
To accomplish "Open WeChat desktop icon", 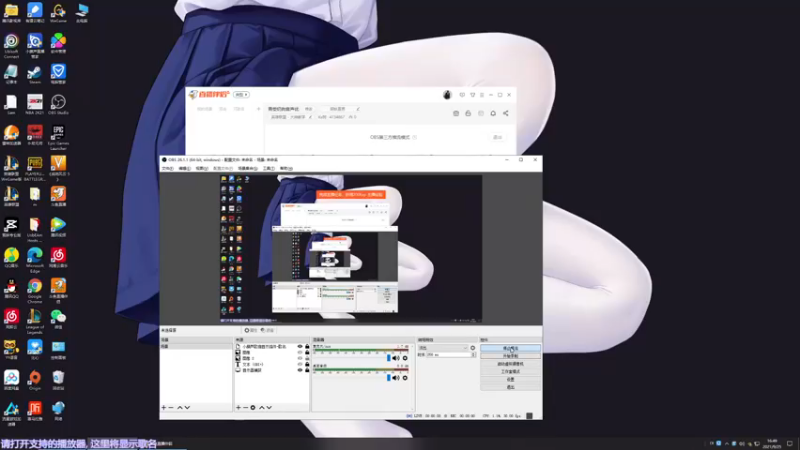I will (58, 319).
